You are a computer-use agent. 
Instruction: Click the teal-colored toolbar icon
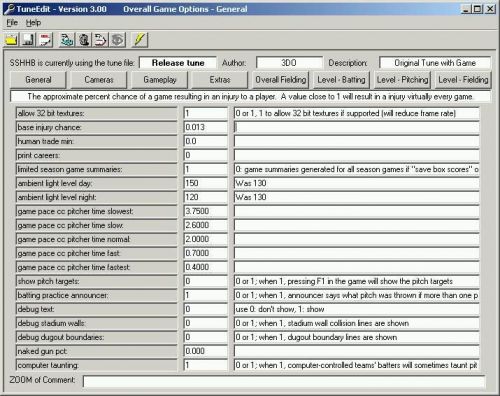[67, 40]
